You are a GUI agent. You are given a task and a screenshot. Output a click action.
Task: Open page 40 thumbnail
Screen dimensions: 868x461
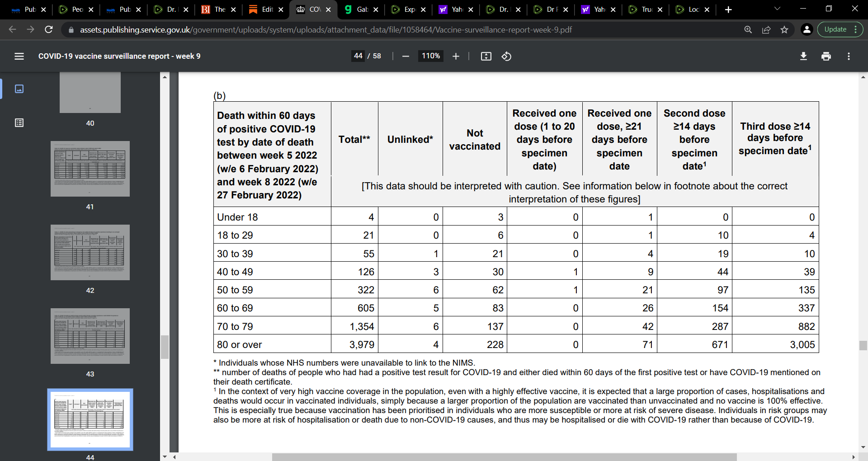pos(90,93)
